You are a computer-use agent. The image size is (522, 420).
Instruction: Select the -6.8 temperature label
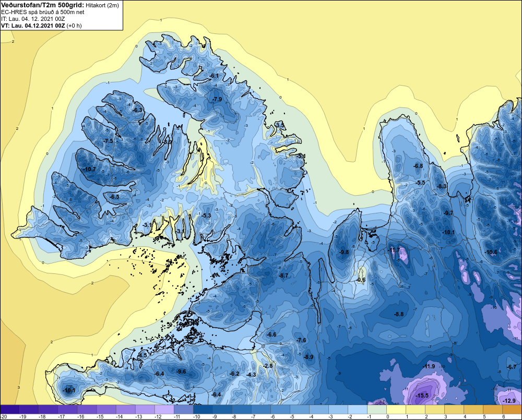point(418,166)
